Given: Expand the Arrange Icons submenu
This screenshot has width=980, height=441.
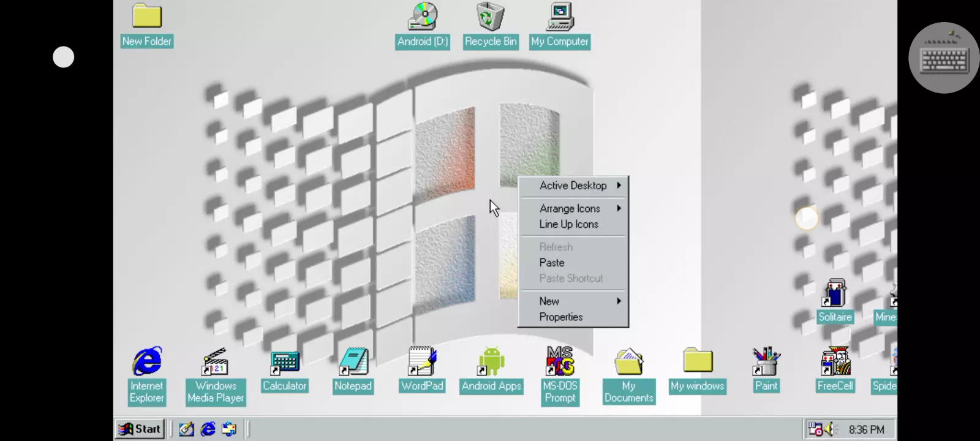Looking at the screenshot, I should click(x=573, y=209).
